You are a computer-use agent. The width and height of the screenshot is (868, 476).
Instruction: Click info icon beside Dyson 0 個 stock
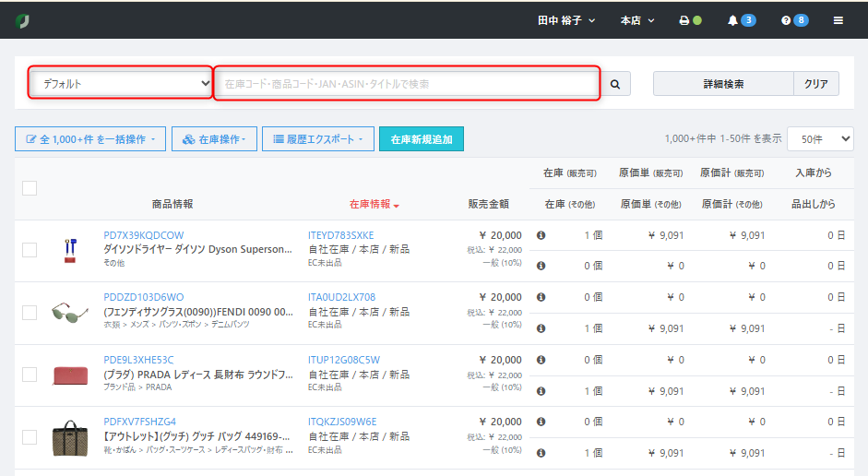coord(541,266)
